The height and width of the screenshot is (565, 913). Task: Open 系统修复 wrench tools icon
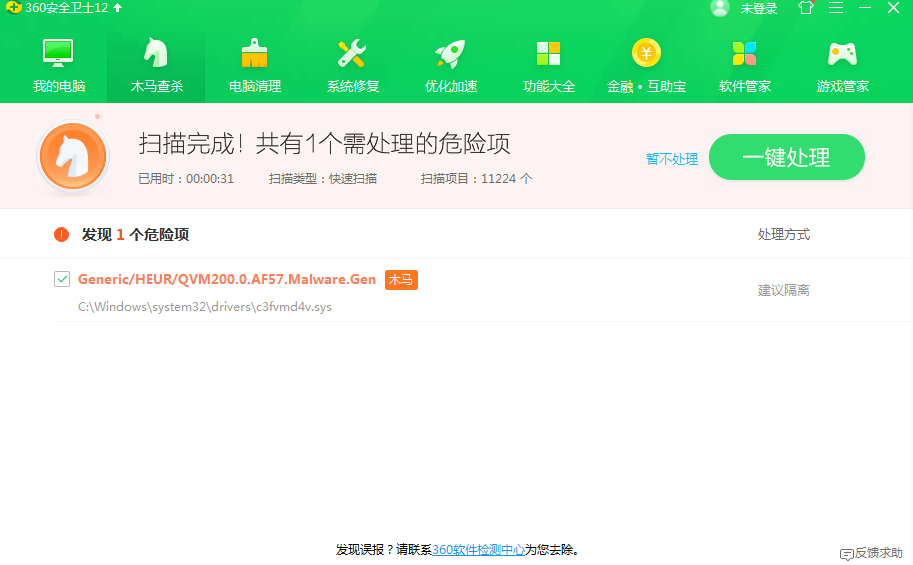point(352,53)
